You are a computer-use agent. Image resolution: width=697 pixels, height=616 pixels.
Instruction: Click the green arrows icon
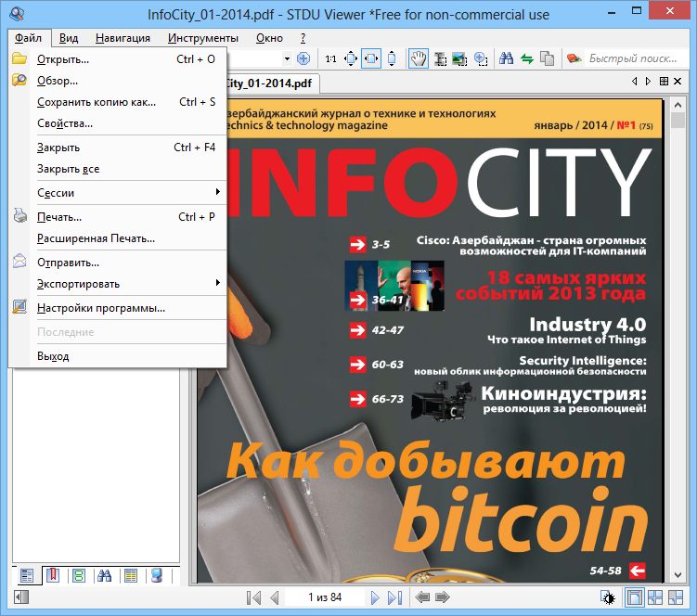527,58
